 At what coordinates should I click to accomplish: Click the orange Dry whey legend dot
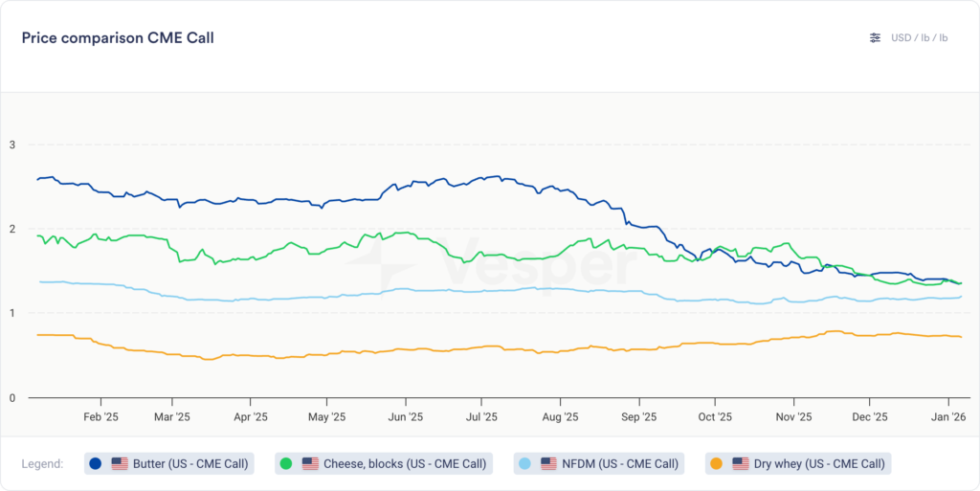tap(715, 464)
